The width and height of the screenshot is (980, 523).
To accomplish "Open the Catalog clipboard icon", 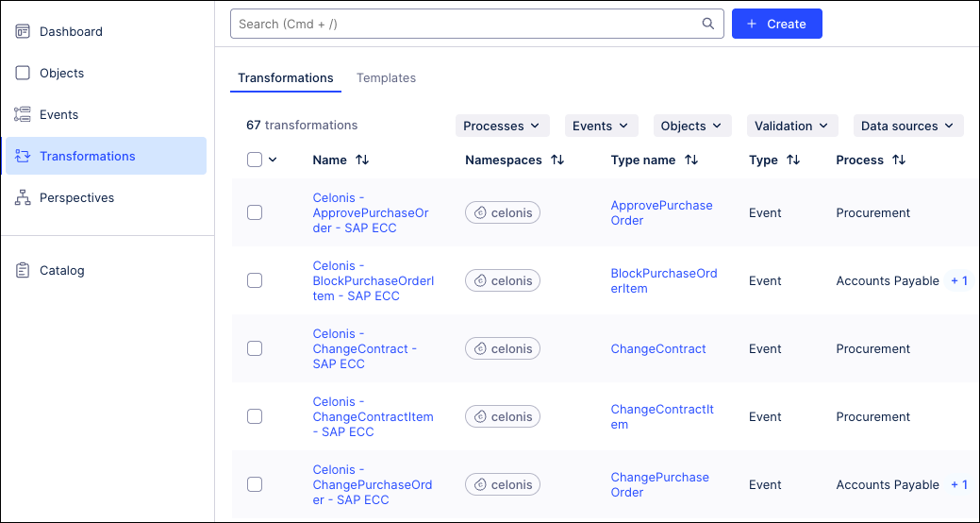I will coord(23,270).
